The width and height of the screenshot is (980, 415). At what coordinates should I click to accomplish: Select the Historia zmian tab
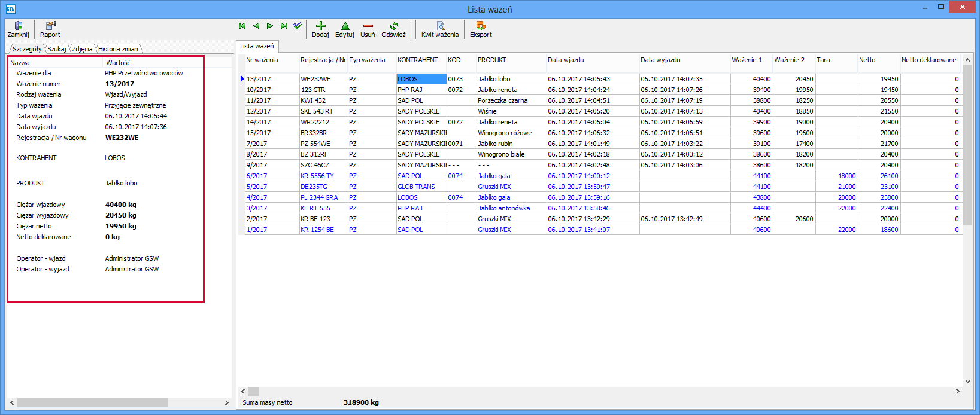tap(118, 49)
